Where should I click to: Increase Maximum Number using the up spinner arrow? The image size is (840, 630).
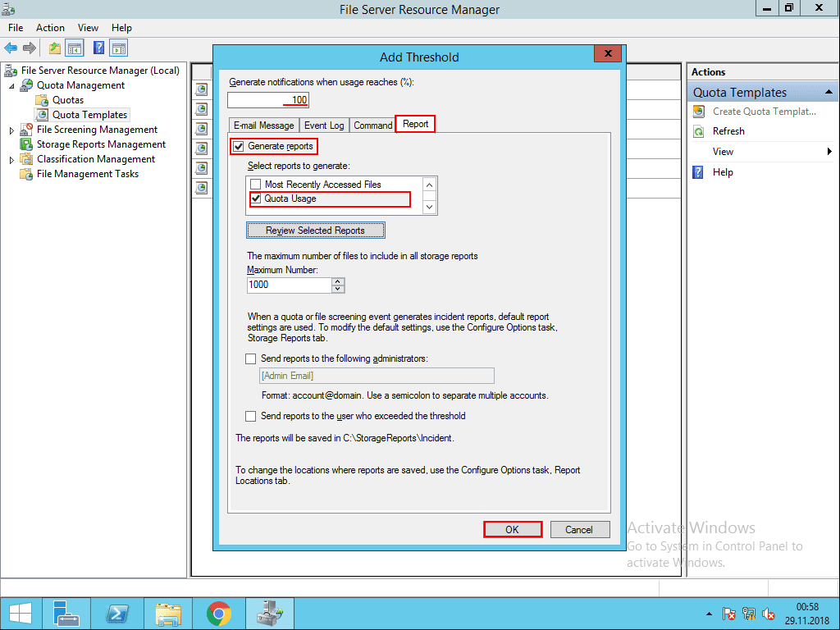[340, 281]
